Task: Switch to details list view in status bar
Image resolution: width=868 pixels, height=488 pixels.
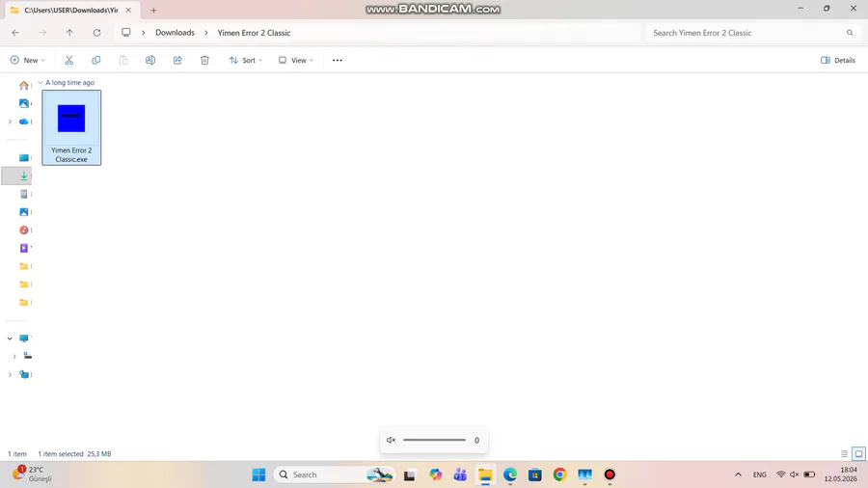Action: (844, 453)
